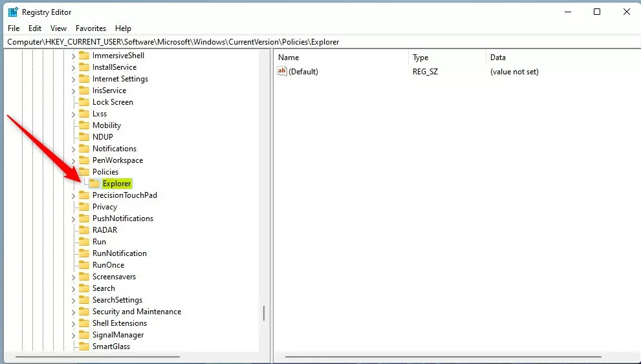This screenshot has width=641, height=364.
Task: Select the PenWorkspace folder icon
Action: pos(84,160)
